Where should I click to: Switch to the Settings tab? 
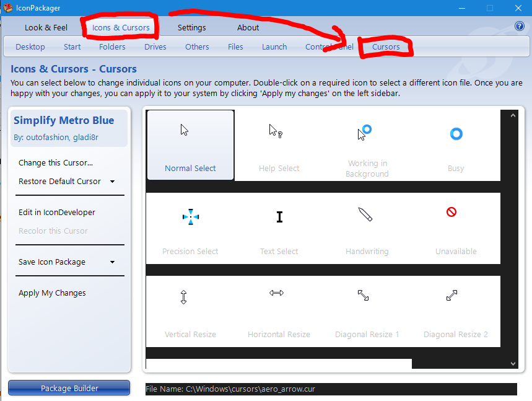click(x=191, y=27)
